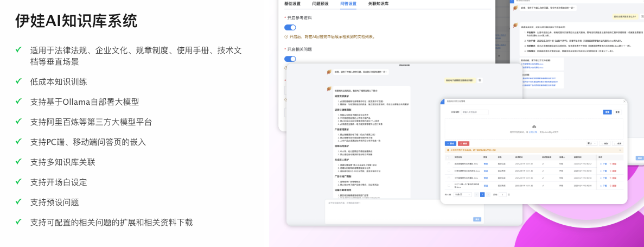The height and width of the screenshot is (247, 644).
Task: Click the yellow question bubble in right chat
Action: (x=626, y=16)
